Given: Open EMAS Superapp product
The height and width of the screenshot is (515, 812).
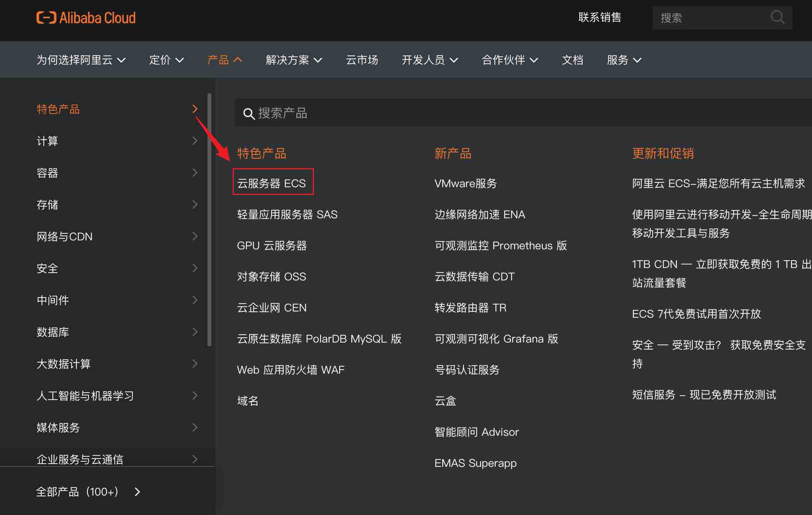Looking at the screenshot, I should (x=476, y=463).
